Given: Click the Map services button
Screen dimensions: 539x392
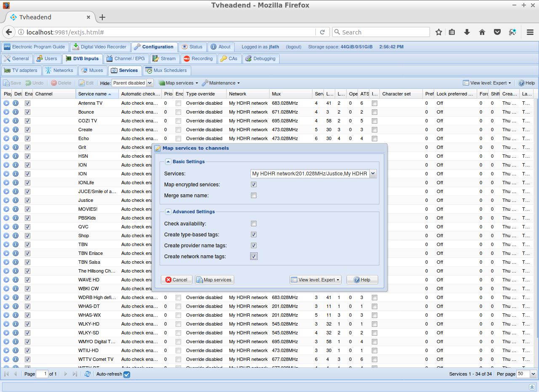Looking at the screenshot, I should 214,279.
